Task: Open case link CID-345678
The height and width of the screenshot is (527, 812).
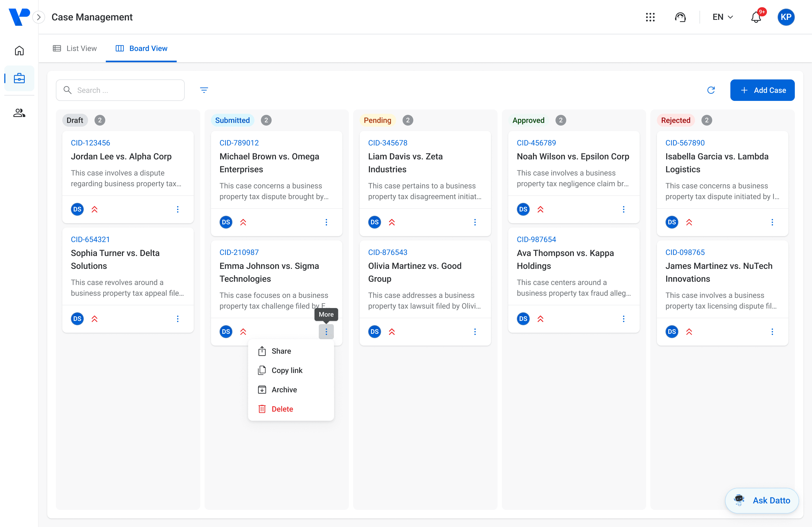Action: click(x=387, y=143)
